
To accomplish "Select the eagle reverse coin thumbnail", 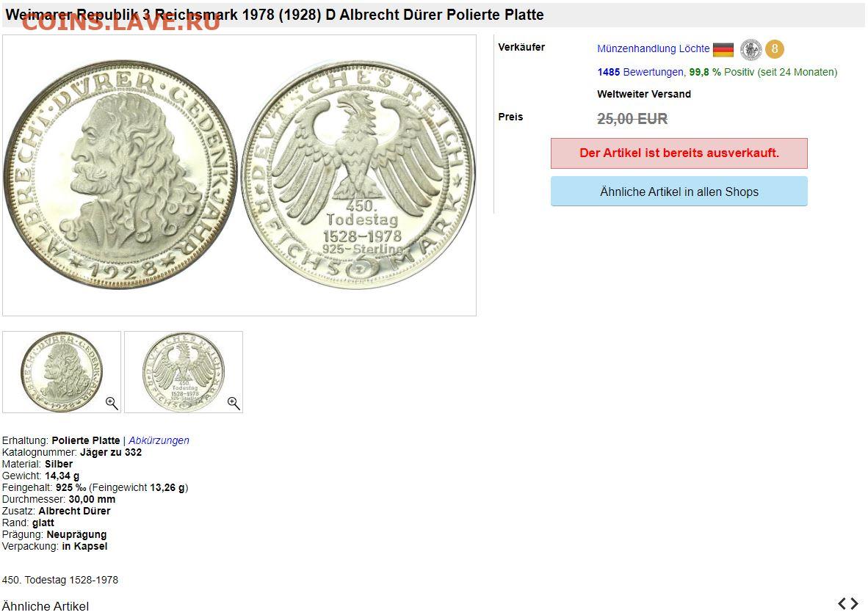I will pyautogui.click(x=184, y=371).
